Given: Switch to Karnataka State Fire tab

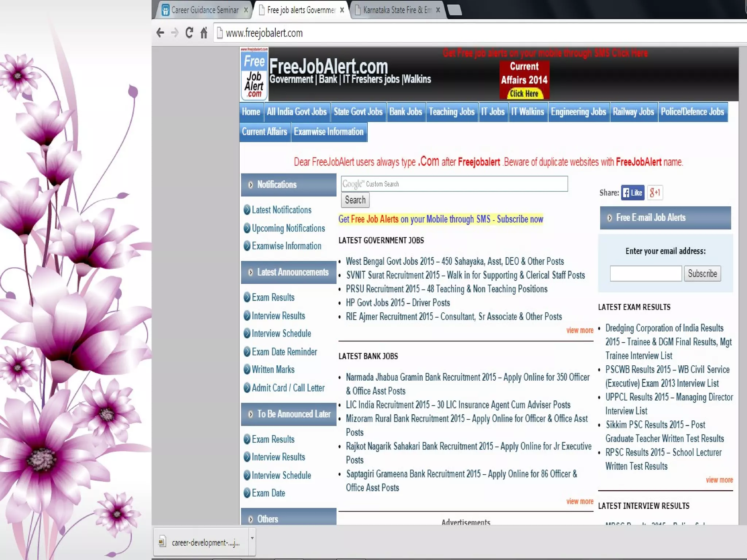Looking at the screenshot, I should tap(397, 10).
